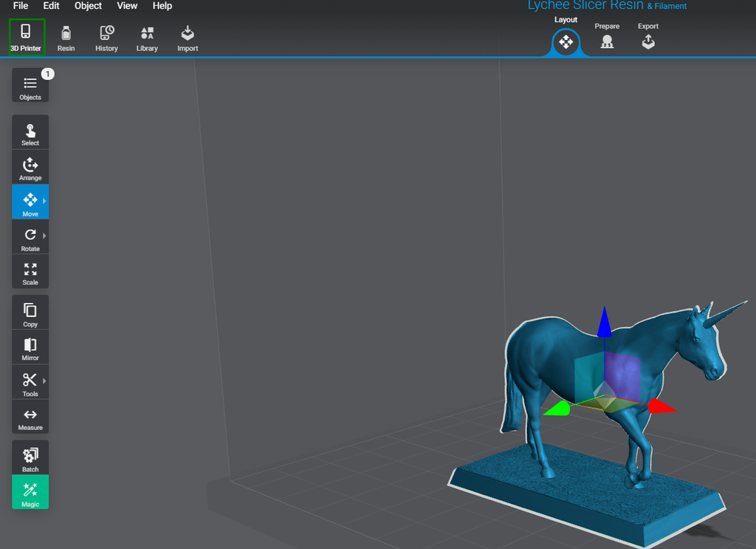Select the Mirror tool
The width and height of the screenshot is (756, 549).
coord(30,347)
